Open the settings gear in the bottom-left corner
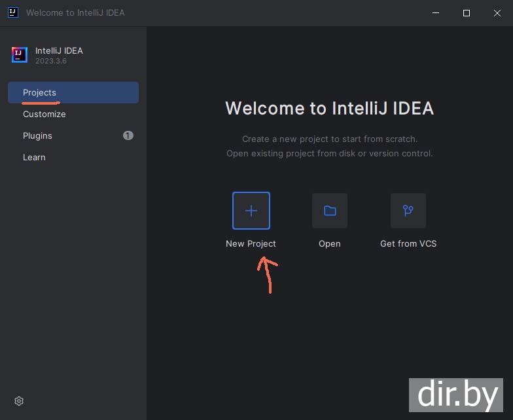Screen dimensions: 513x420 point(19,401)
